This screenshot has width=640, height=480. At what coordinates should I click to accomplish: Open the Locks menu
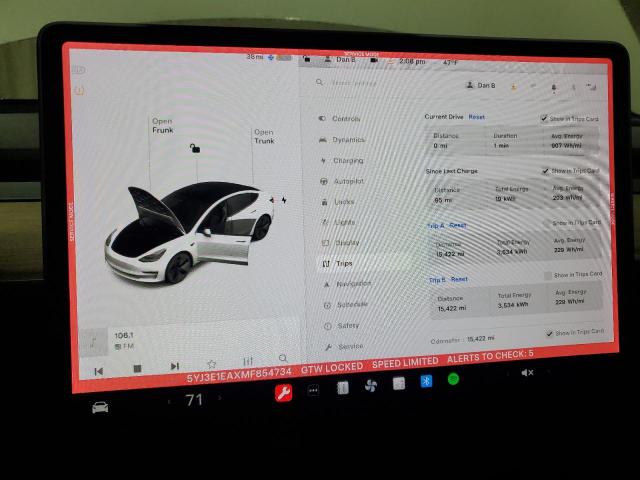click(x=339, y=202)
